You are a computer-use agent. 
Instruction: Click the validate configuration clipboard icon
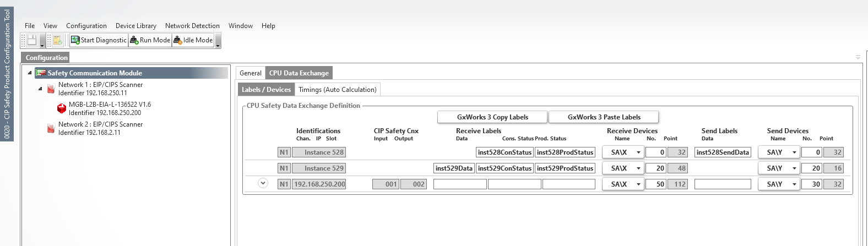(57, 40)
